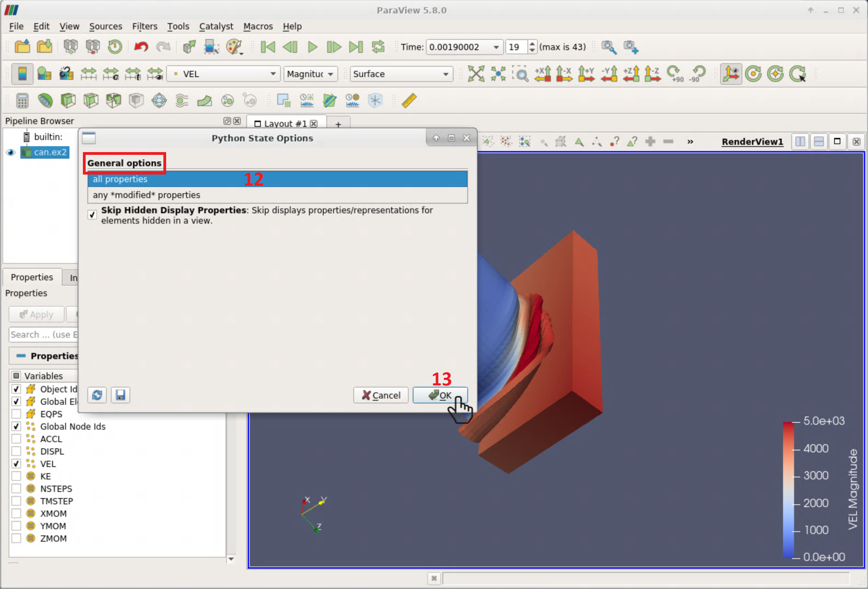The width and height of the screenshot is (868, 589).
Task: Open the File menu
Action: pos(16,26)
